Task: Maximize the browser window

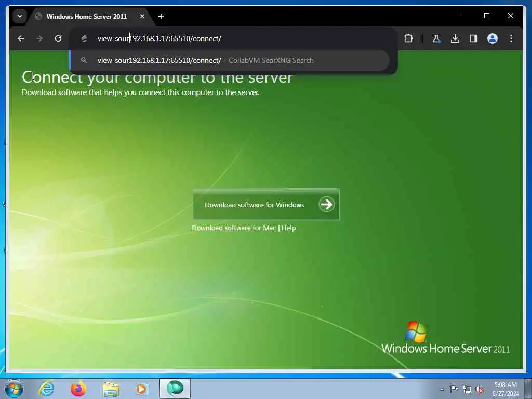Action: tap(486, 16)
